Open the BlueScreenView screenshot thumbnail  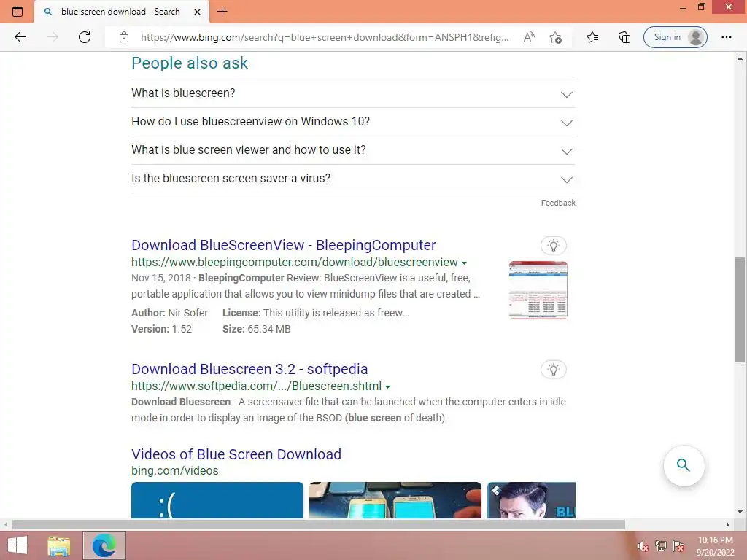(538, 289)
